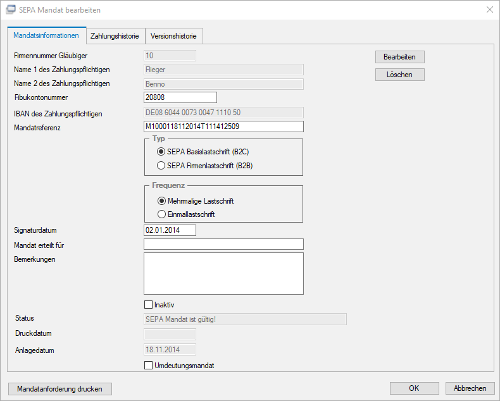500x401 pixels.
Task: Click into the Mandatsreferenz field
Action: click(x=224, y=126)
